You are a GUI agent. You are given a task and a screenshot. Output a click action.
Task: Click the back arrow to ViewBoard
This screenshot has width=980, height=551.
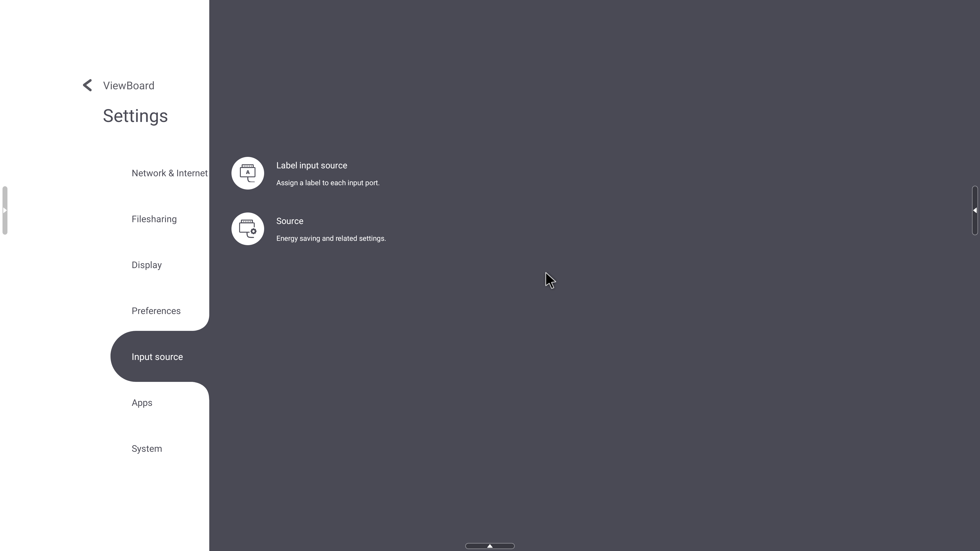tap(88, 85)
